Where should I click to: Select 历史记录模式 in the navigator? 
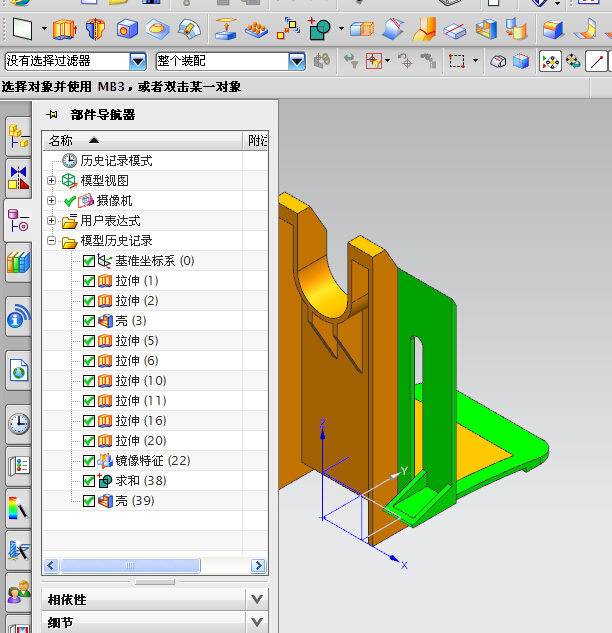pos(115,161)
